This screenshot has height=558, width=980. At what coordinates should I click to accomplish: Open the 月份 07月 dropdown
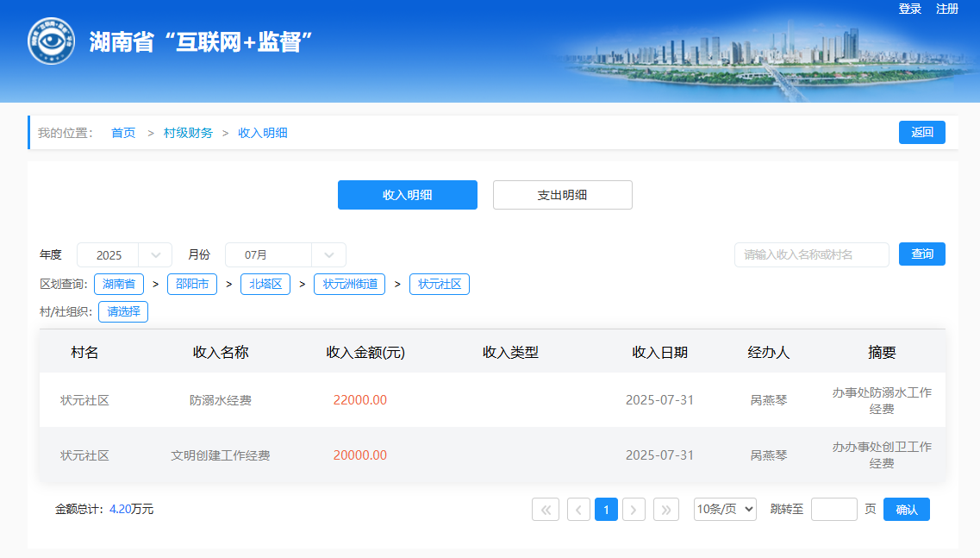click(284, 255)
